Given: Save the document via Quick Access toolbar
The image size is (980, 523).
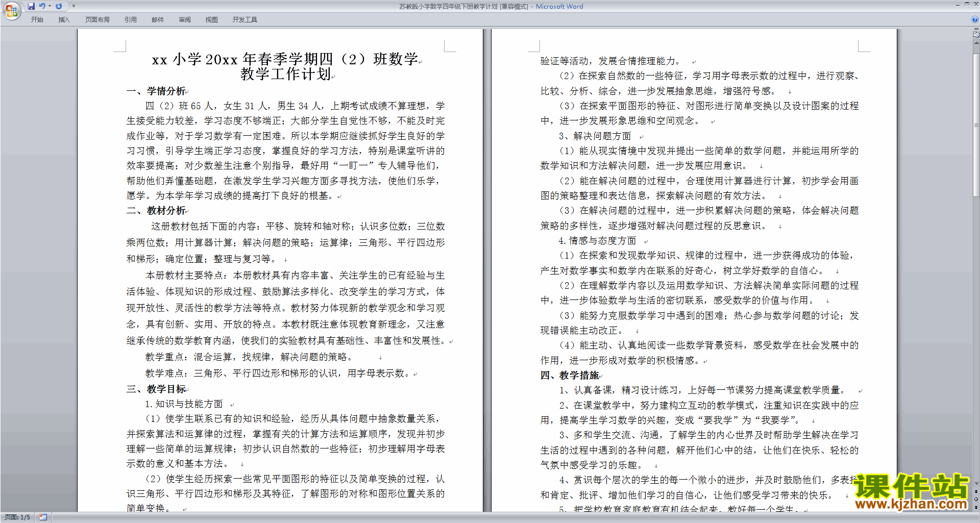Looking at the screenshot, I should [x=31, y=6].
